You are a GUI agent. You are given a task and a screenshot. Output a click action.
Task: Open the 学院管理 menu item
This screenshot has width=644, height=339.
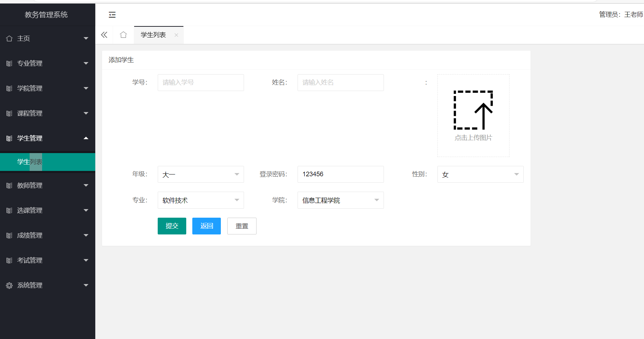pyautogui.click(x=47, y=88)
